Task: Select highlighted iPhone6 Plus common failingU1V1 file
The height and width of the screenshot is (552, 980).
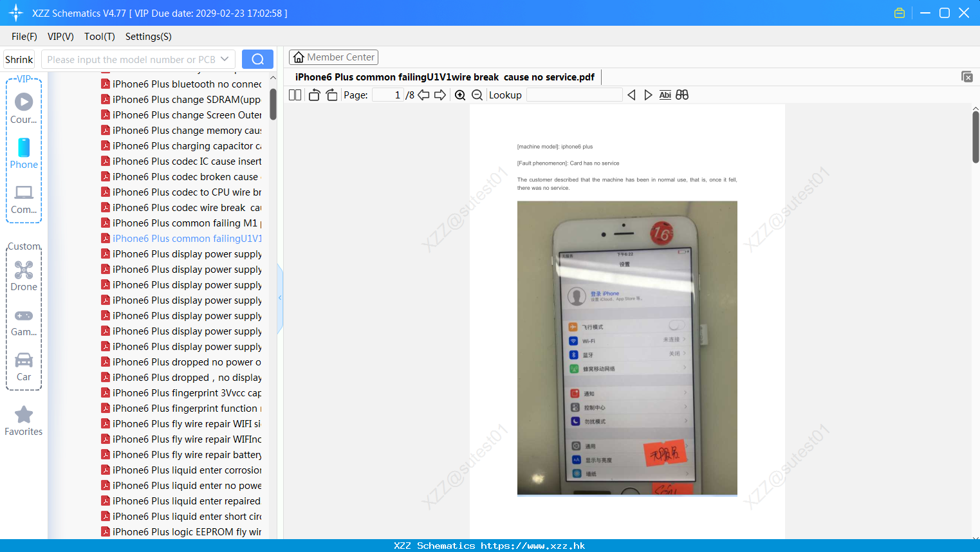Action: click(x=181, y=239)
